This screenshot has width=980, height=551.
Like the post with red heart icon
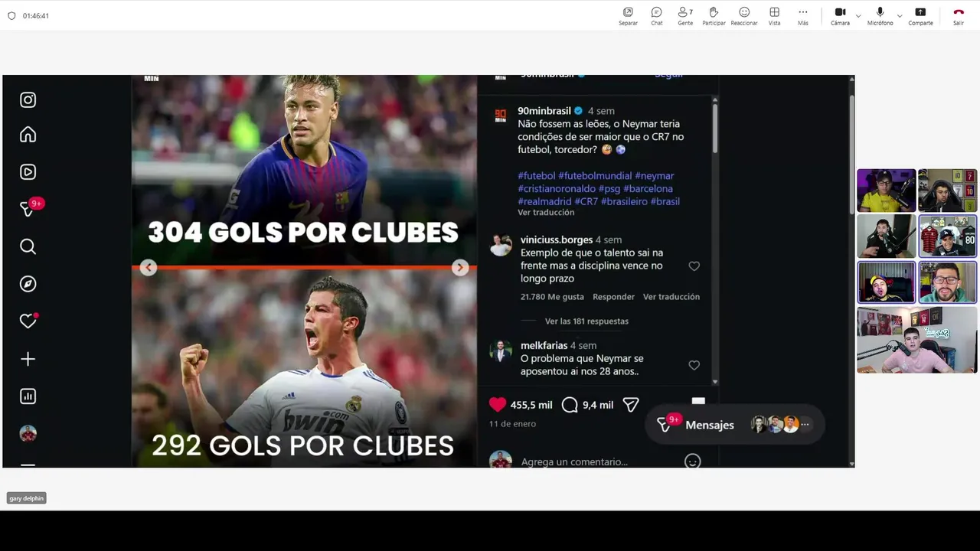coord(498,405)
